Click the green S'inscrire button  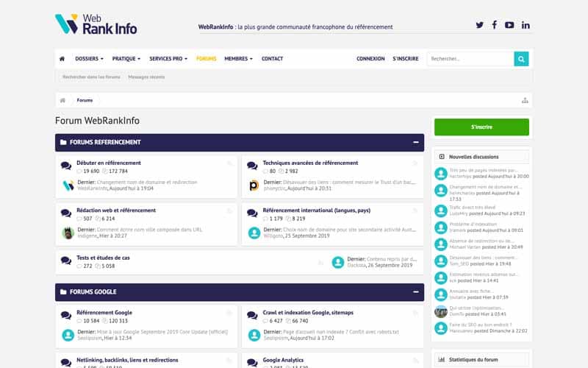(x=481, y=127)
